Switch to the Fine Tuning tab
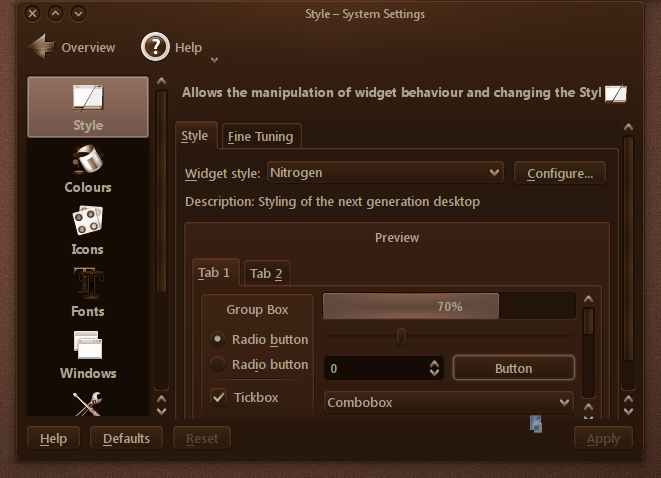 tap(261, 136)
